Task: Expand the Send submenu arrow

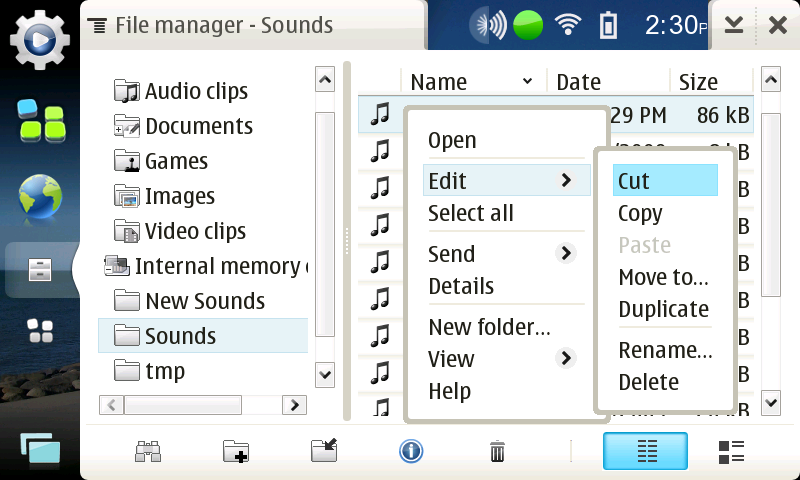Action: (x=566, y=254)
